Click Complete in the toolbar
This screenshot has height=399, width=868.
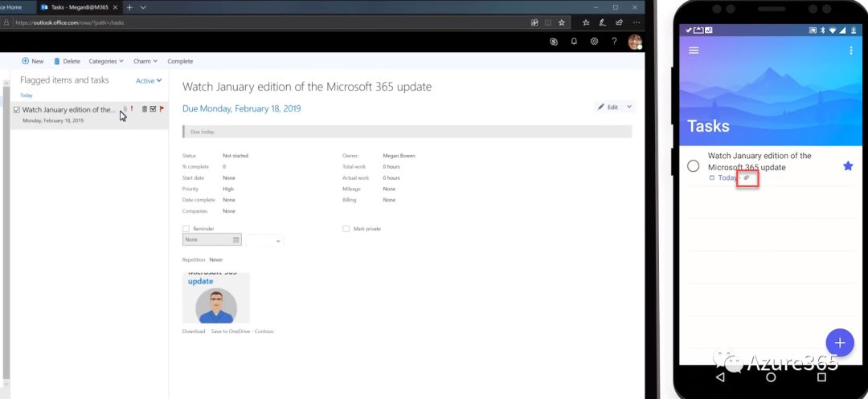pos(180,61)
